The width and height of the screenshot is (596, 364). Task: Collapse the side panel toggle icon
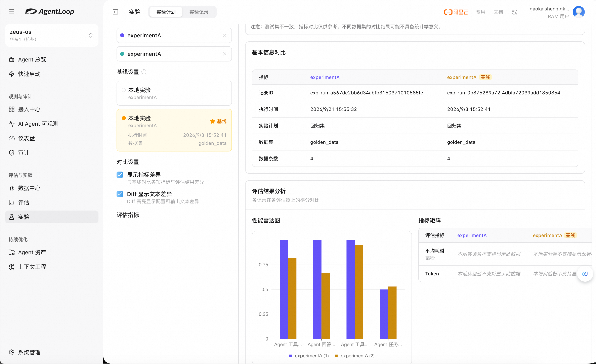point(115,12)
